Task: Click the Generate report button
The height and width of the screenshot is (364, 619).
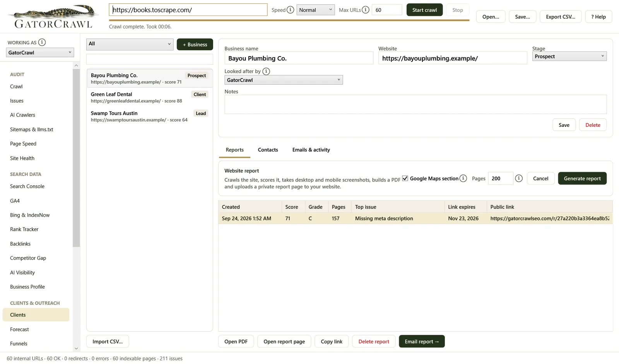Action: (x=582, y=178)
